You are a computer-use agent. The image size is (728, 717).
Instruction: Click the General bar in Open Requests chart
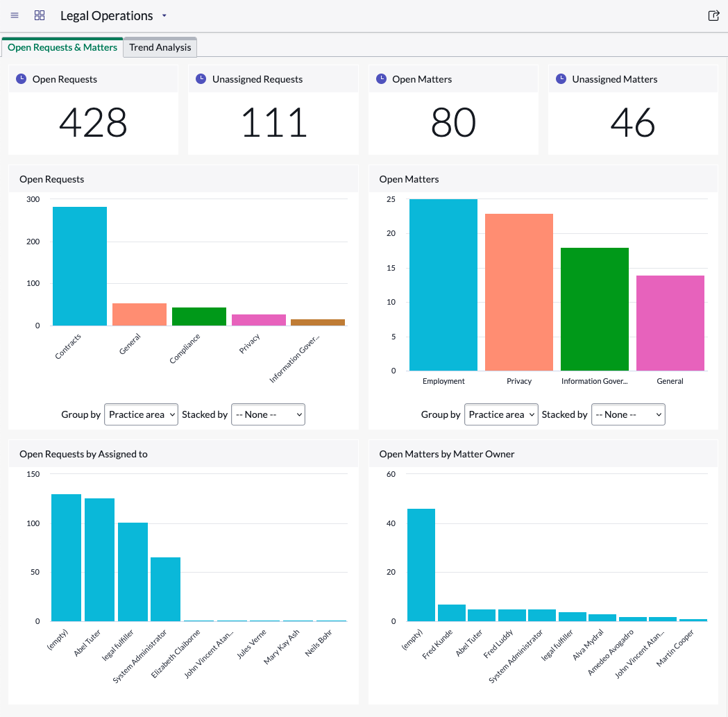click(139, 314)
